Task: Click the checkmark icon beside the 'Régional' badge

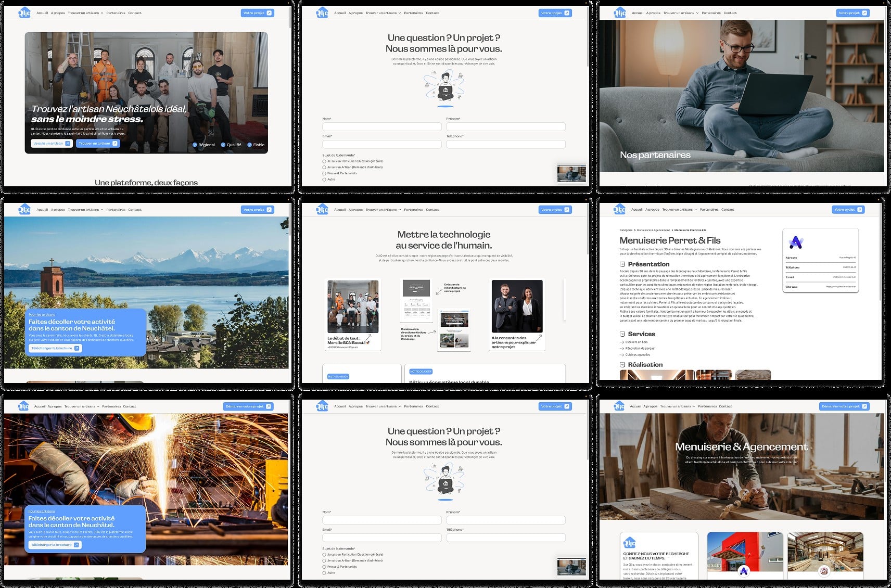Action: 195,145
